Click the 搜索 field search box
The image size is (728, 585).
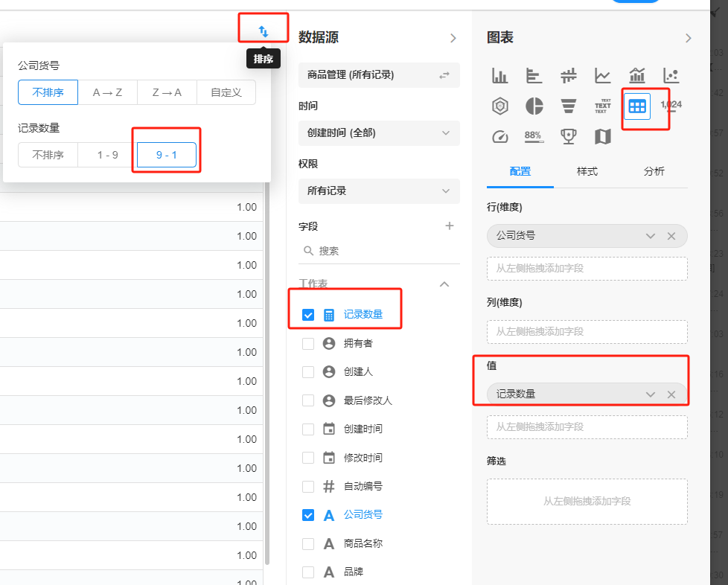click(x=379, y=251)
